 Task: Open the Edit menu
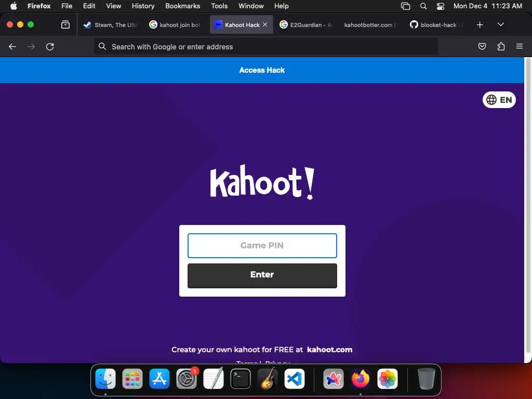tap(89, 6)
